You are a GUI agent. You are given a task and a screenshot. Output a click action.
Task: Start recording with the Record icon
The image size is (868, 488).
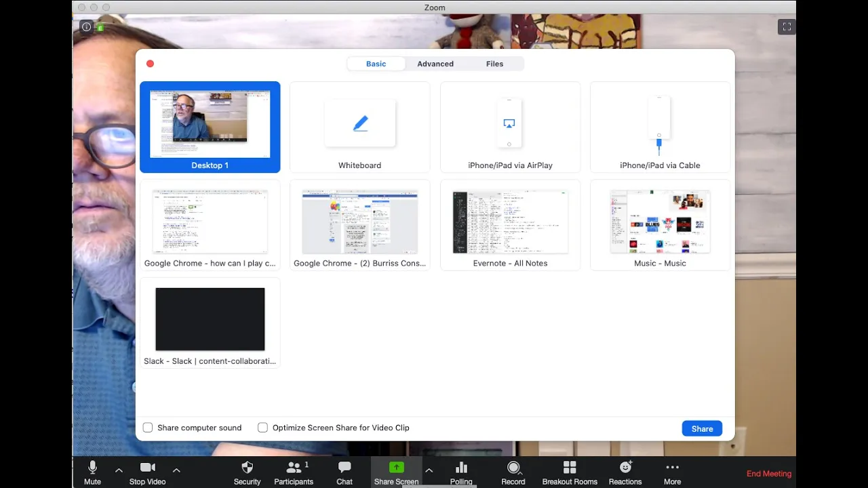513,468
